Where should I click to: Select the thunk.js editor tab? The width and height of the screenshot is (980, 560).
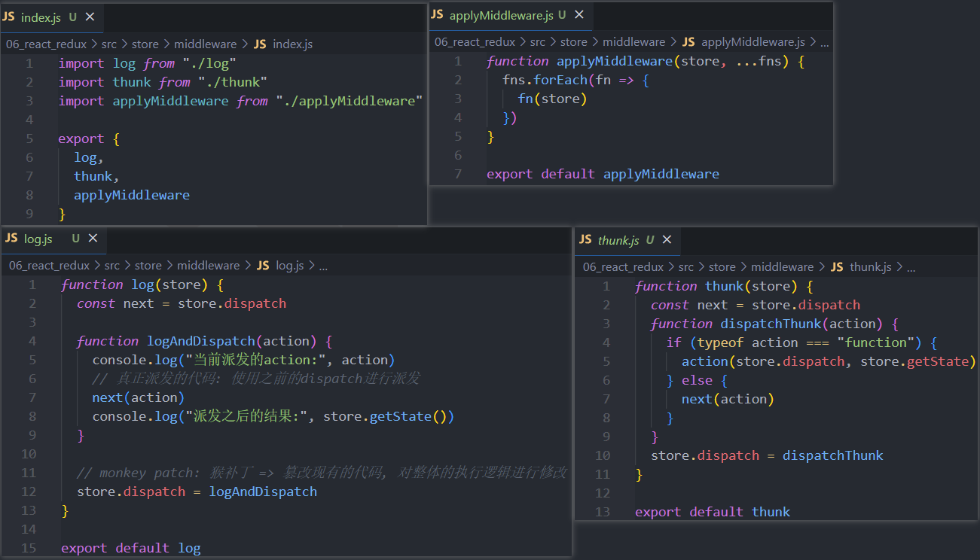[627, 240]
